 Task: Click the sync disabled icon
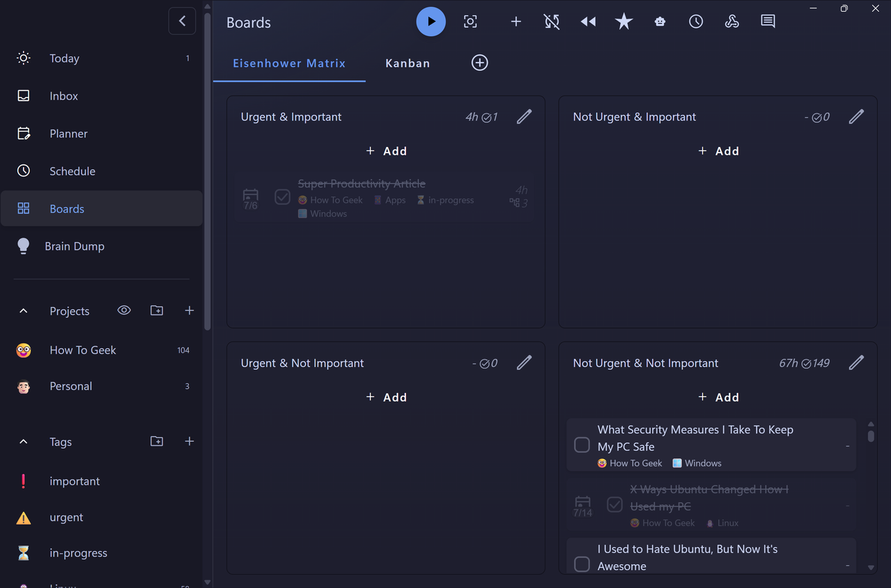tap(552, 22)
